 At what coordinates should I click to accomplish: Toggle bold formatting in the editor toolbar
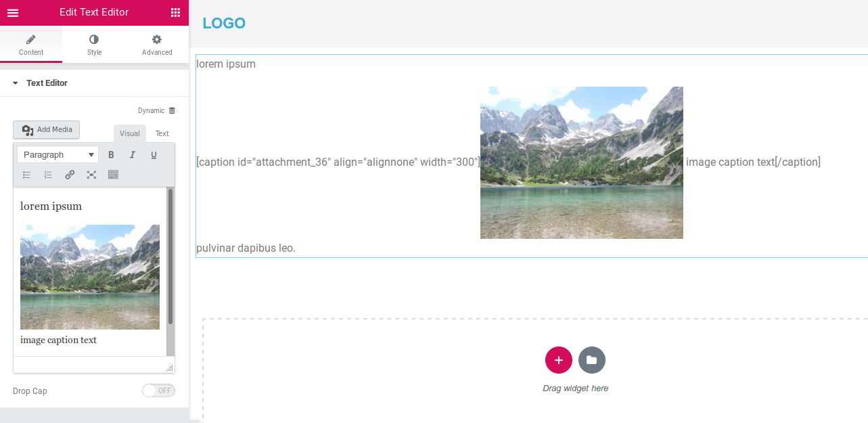click(110, 154)
